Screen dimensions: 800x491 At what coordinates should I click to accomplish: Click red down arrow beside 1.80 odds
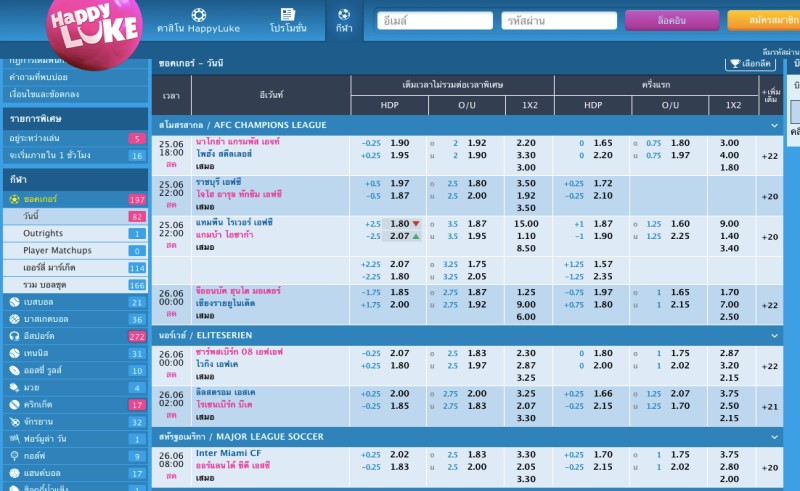click(416, 224)
